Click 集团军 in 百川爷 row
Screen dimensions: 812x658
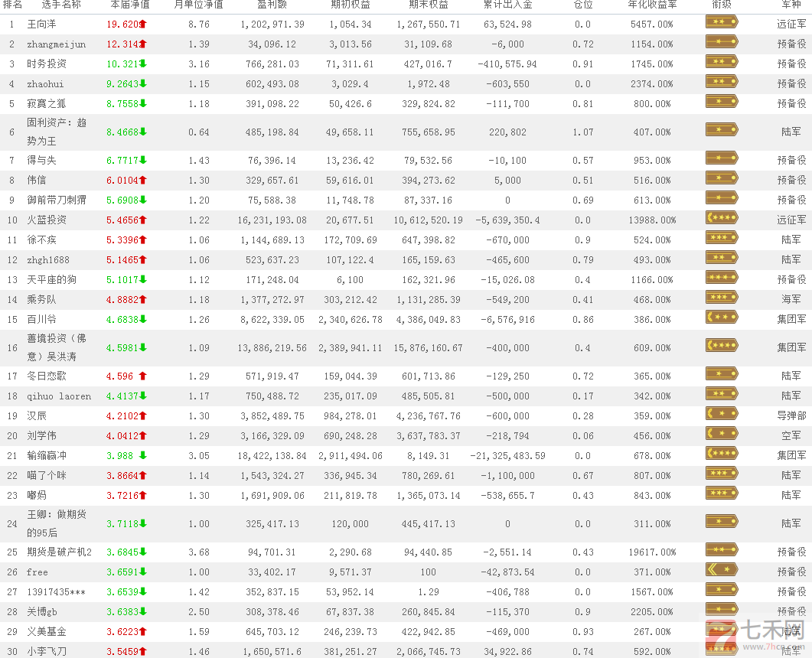(791, 319)
